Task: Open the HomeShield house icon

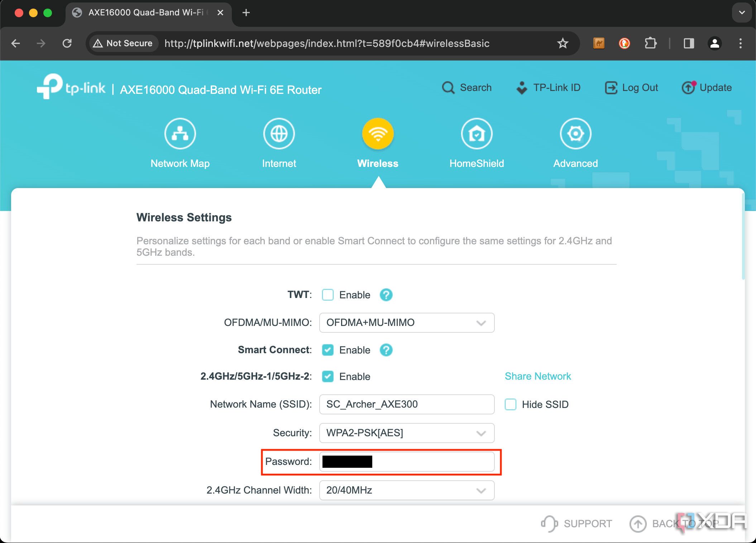Action: point(477,134)
